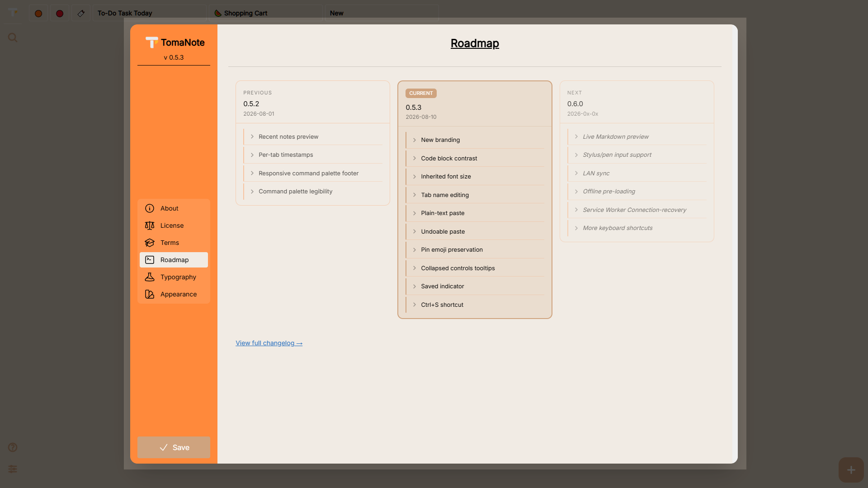Expand Saved indicator entry

click(475, 286)
